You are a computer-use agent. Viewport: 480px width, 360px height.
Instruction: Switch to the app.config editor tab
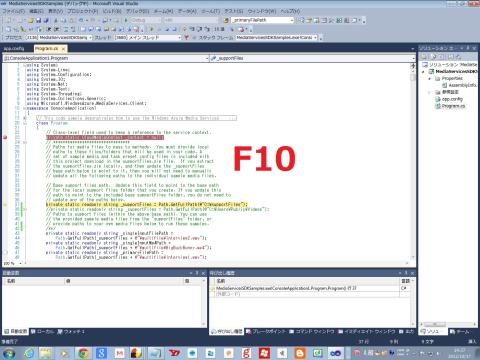click(14, 49)
